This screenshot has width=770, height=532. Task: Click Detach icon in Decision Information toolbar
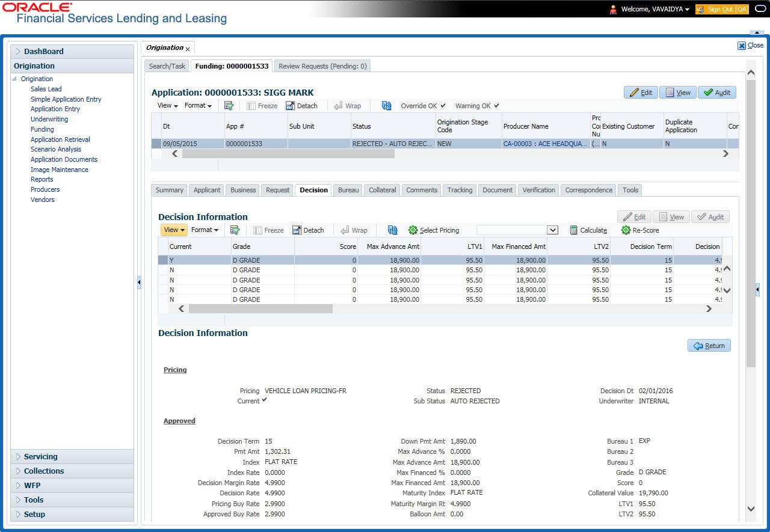point(297,230)
